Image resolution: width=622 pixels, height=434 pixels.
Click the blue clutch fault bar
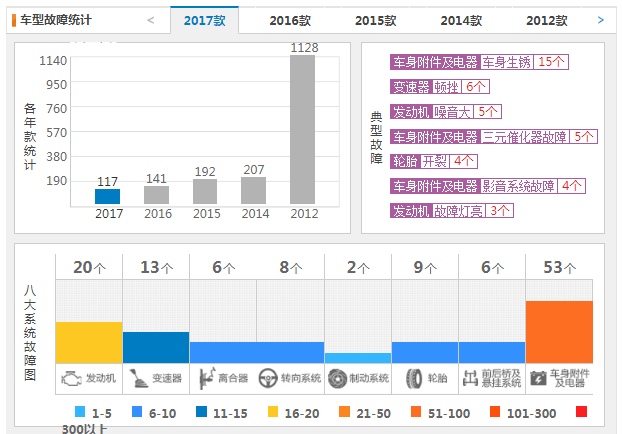(x=223, y=353)
